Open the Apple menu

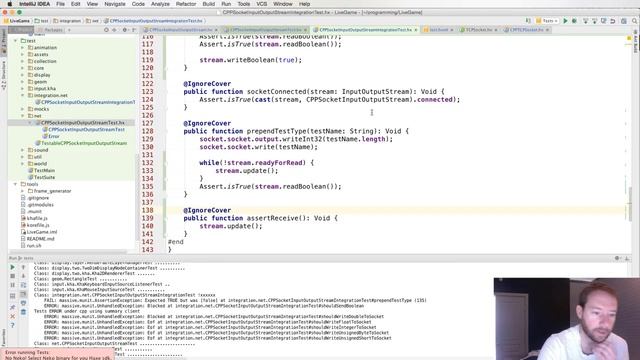tap(9, 4)
